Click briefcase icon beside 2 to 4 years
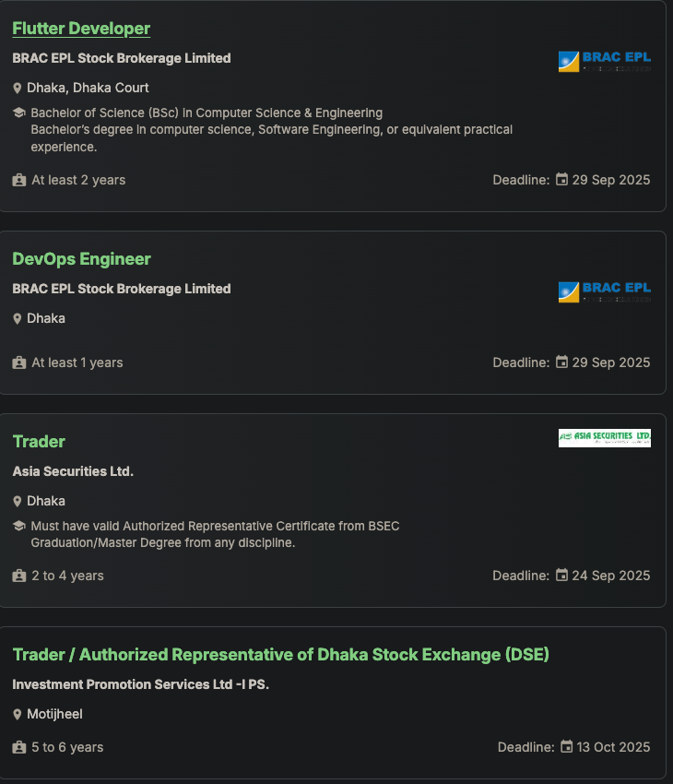Screen dimensions: 673x784 tap(19, 576)
